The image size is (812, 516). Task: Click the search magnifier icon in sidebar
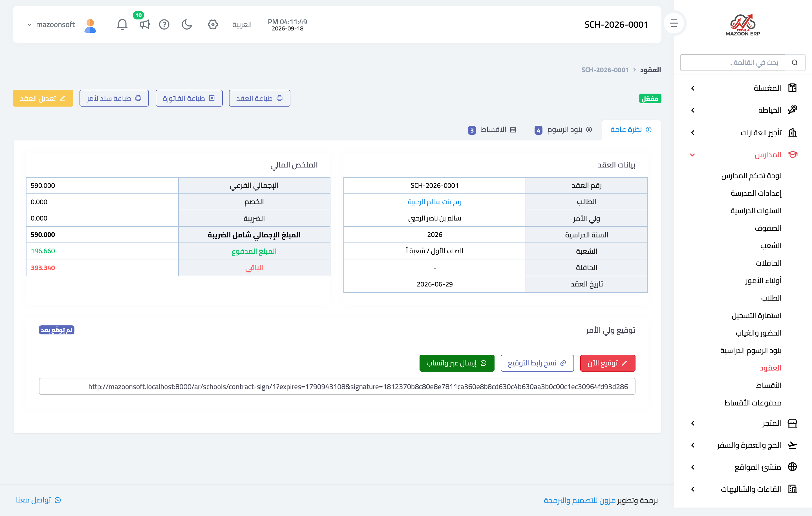[x=795, y=62]
